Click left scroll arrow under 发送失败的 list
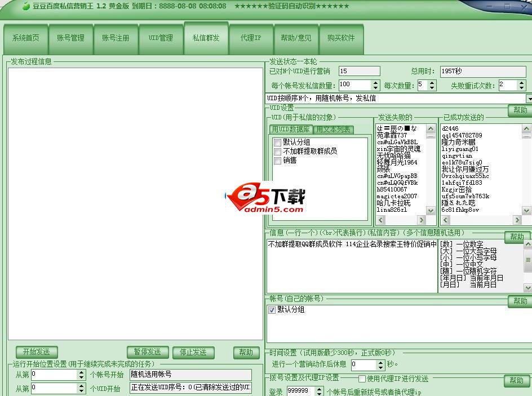Image resolution: width=532 pixels, height=396 pixels. [x=381, y=220]
